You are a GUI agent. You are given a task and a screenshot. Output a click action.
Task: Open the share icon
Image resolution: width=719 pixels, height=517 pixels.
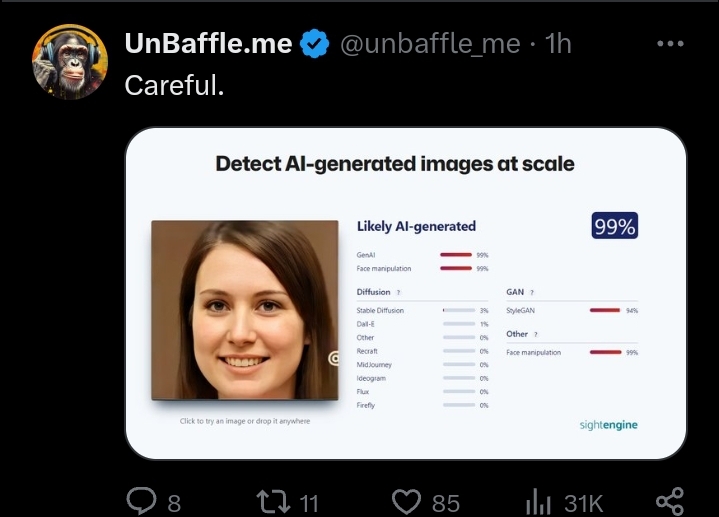(670, 501)
